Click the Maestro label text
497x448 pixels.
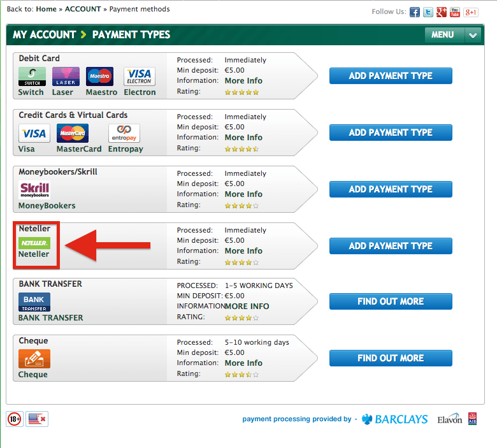pos(101,92)
